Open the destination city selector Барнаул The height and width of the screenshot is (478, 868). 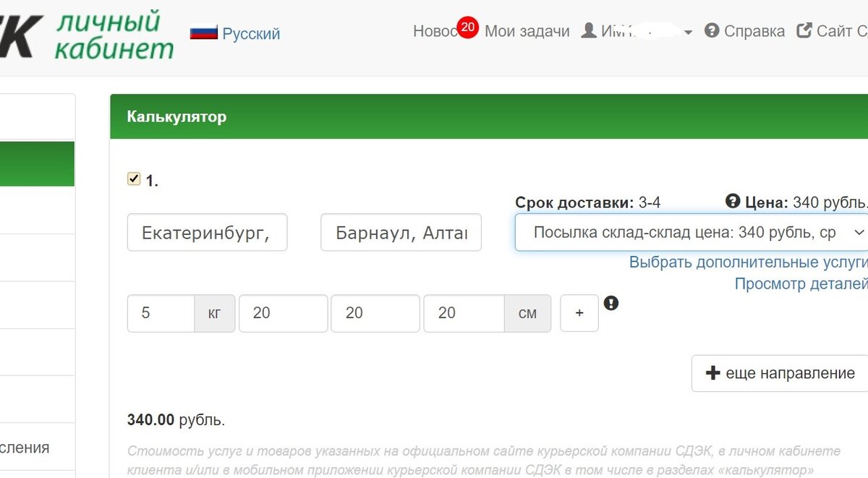pyautogui.click(x=401, y=232)
